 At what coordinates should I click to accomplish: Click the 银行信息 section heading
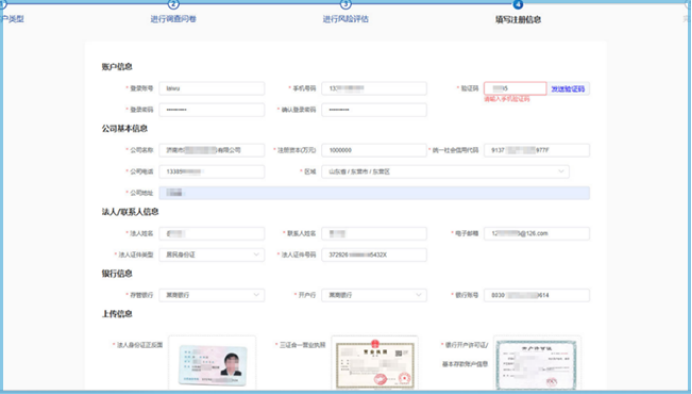pyautogui.click(x=117, y=274)
